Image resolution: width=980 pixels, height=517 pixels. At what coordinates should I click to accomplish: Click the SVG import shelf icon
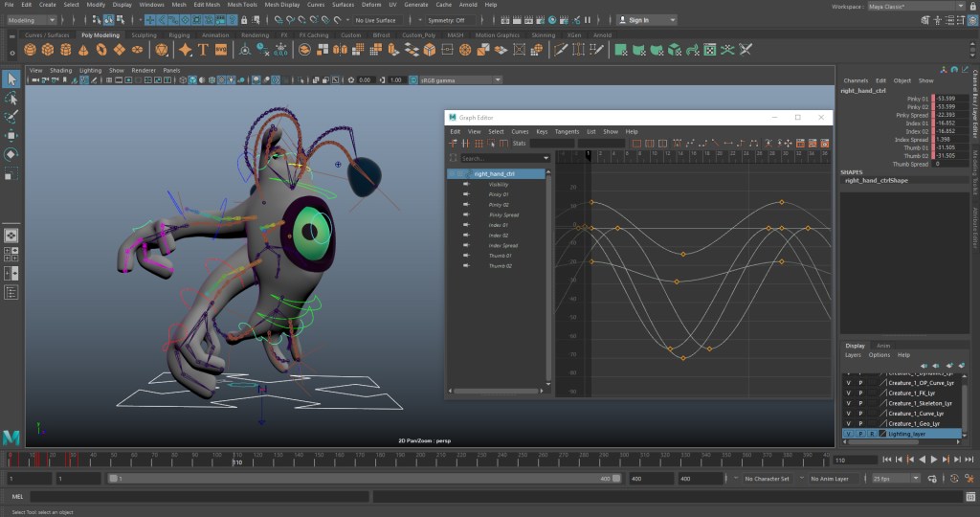click(x=221, y=49)
